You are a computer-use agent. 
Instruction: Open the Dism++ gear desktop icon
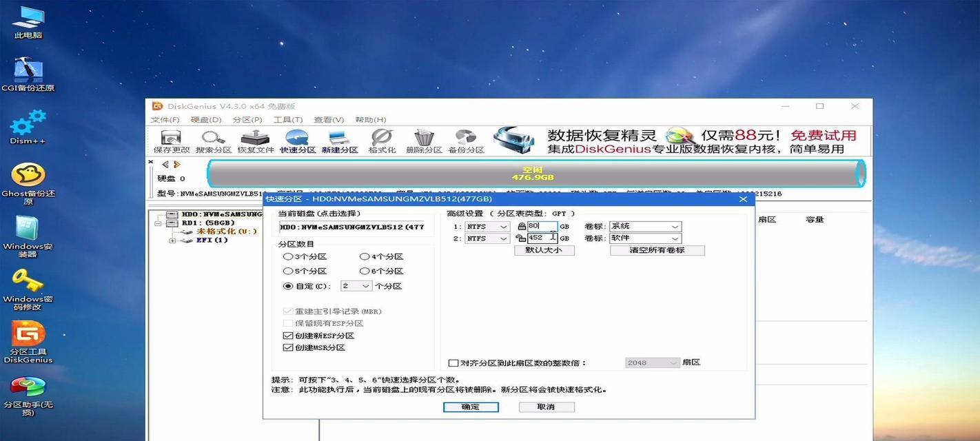[x=28, y=127]
